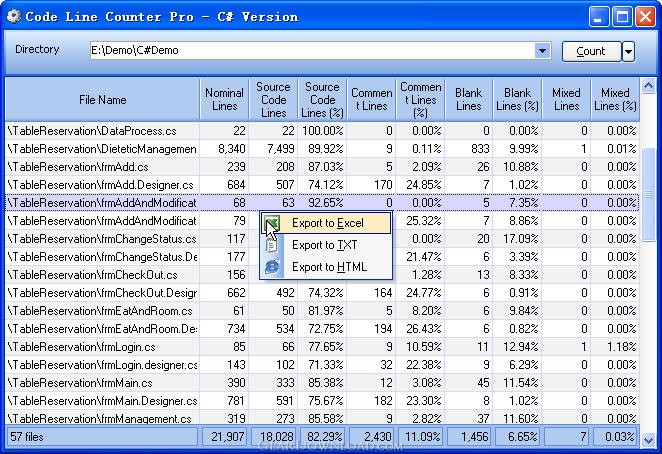Click the scroll up arrow of table
The width and height of the screenshot is (662, 454).
[x=648, y=86]
